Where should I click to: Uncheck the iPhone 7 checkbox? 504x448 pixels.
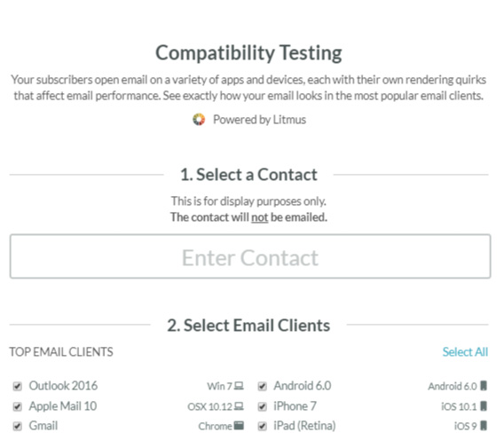(x=263, y=406)
